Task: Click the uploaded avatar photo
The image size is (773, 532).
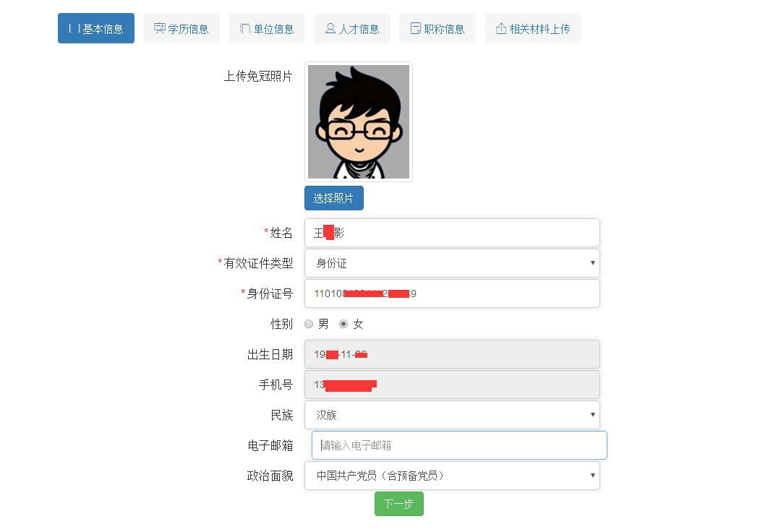Action: 358,121
